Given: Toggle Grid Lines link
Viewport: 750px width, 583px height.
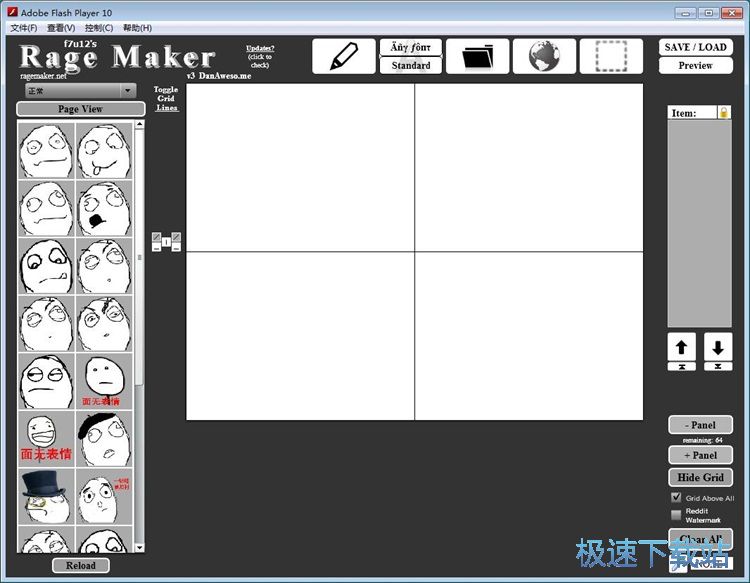Looking at the screenshot, I should point(166,99).
